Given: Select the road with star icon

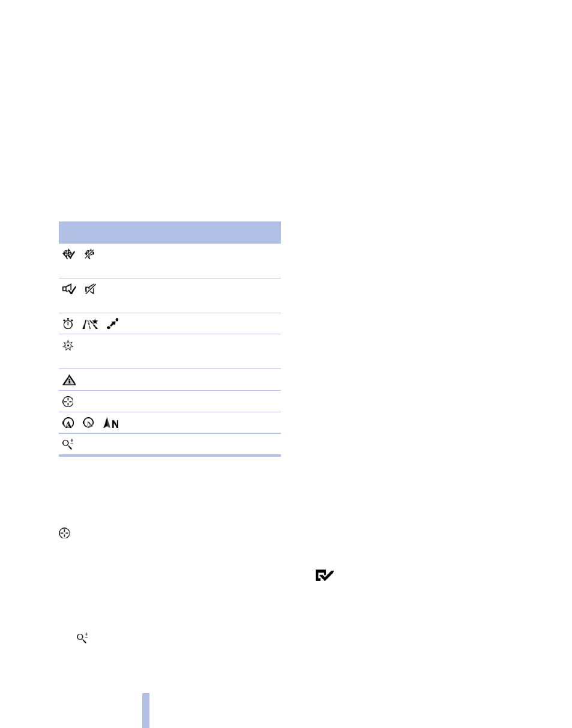Looking at the screenshot, I should coord(90,323).
